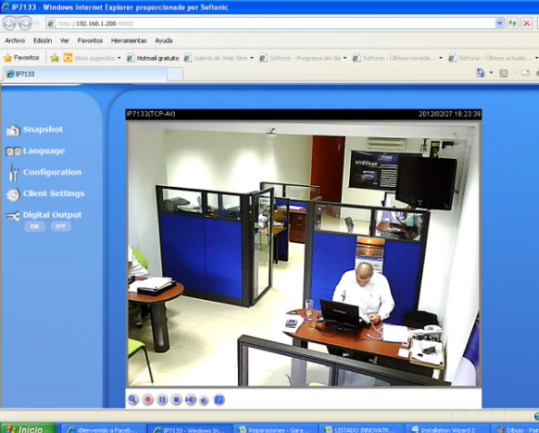
Task: Open the recent pages dropdown arrow
Action: point(37,23)
